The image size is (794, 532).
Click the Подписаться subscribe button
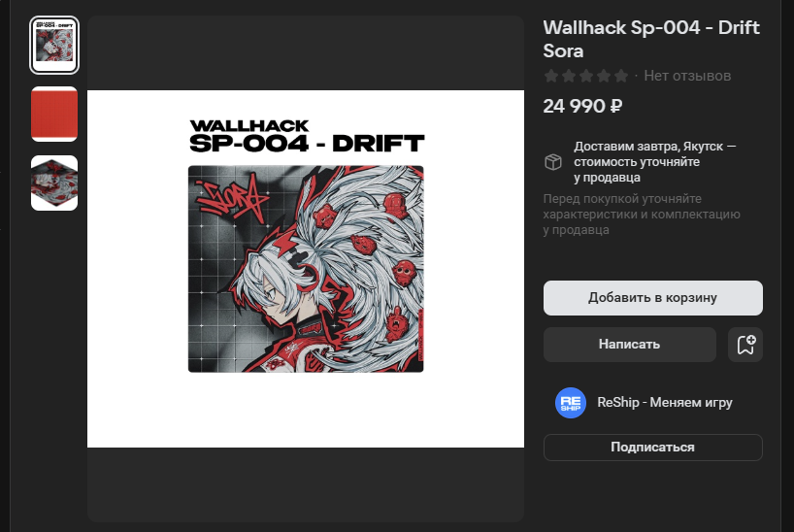[x=652, y=448]
